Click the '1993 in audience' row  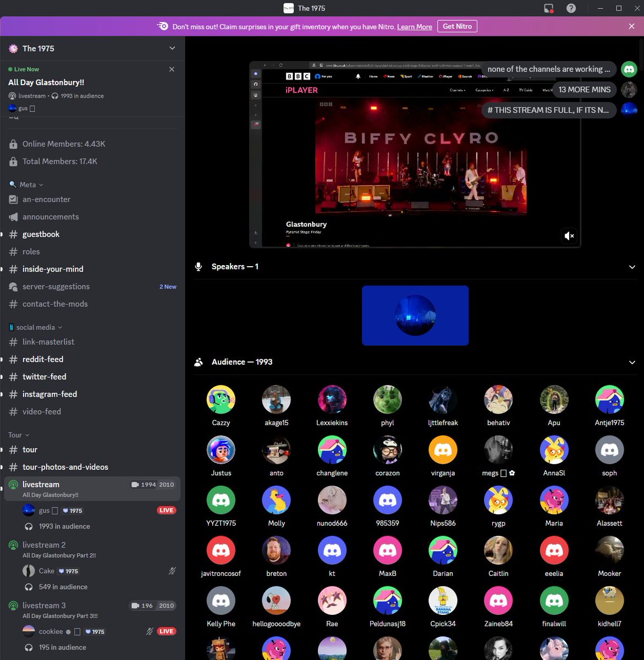(x=99, y=526)
